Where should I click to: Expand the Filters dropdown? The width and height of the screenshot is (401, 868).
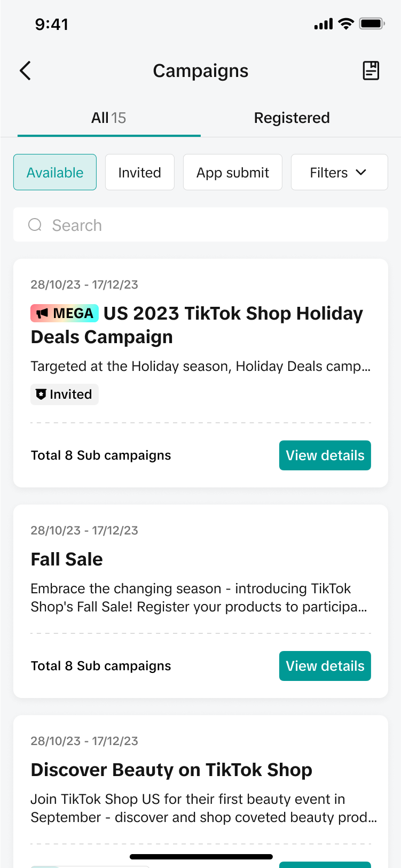(x=339, y=172)
